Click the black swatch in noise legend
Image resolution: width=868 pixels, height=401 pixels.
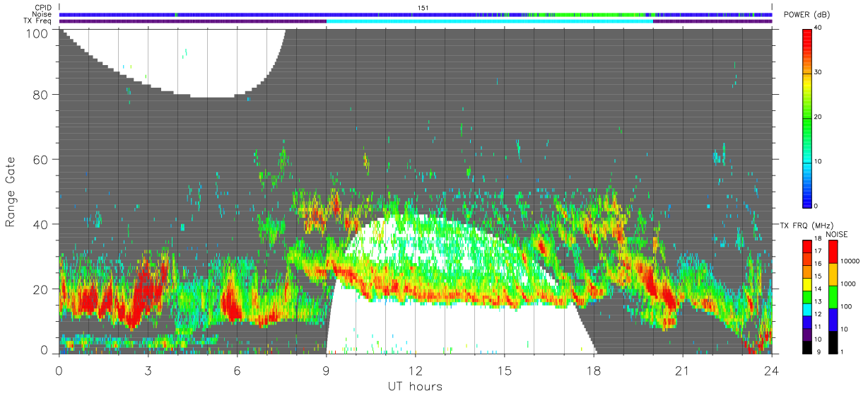click(833, 342)
